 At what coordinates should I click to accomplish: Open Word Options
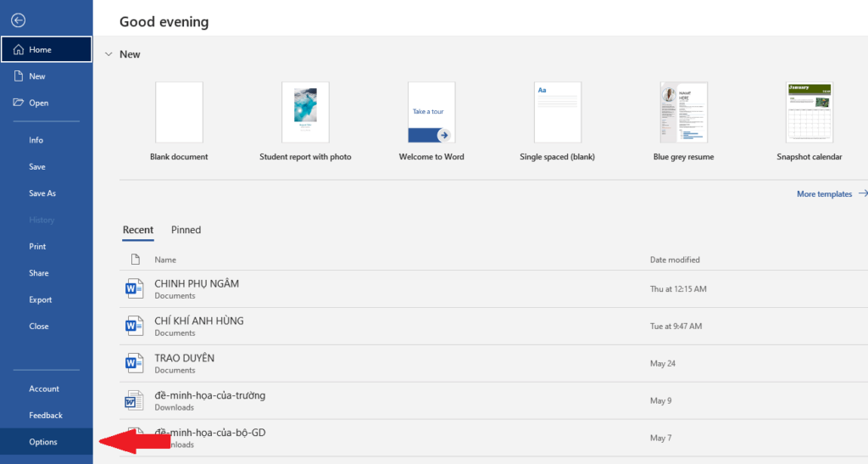(x=47, y=442)
